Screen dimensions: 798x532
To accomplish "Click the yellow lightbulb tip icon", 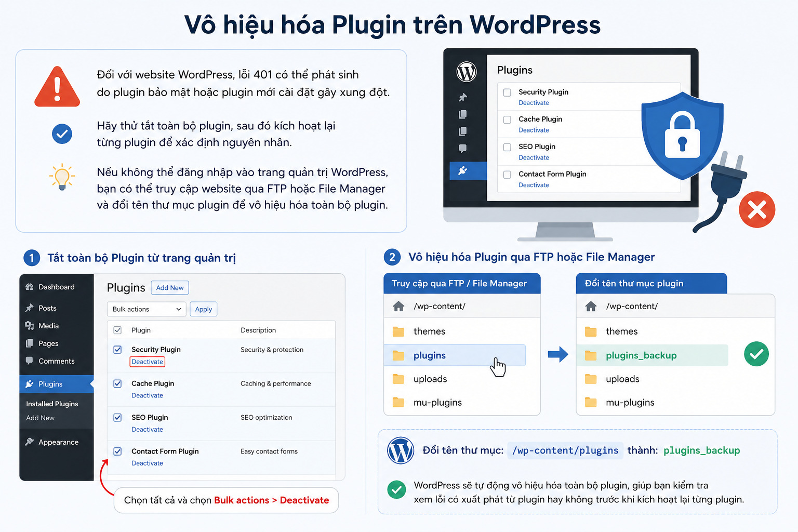I will (x=62, y=177).
